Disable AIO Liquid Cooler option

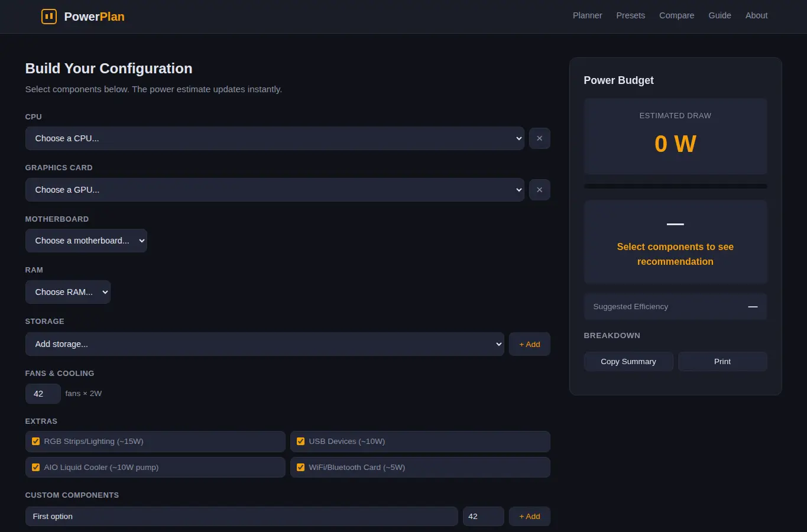coord(35,468)
